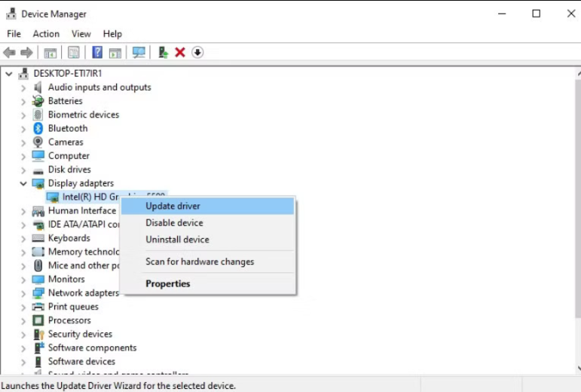Click the Bluetooth category icon
The height and width of the screenshot is (392, 581).
tap(38, 128)
